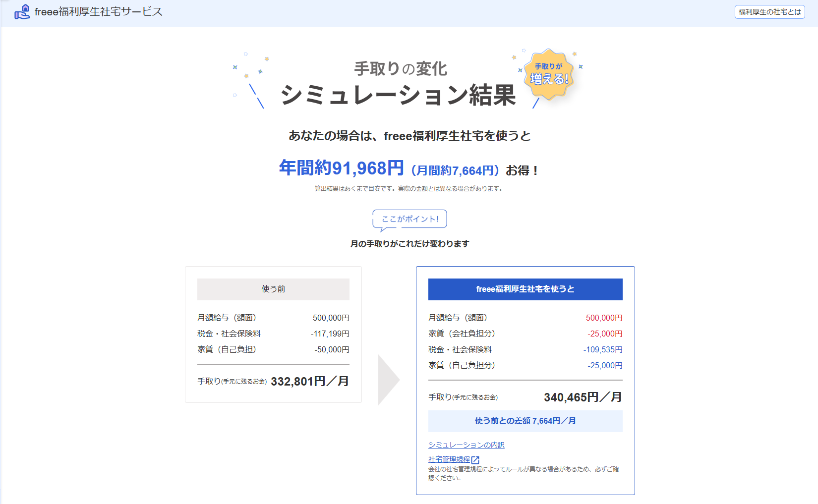Click the blue -25,000円 self-paid rent value
This screenshot has width=818, height=504.
click(x=605, y=366)
